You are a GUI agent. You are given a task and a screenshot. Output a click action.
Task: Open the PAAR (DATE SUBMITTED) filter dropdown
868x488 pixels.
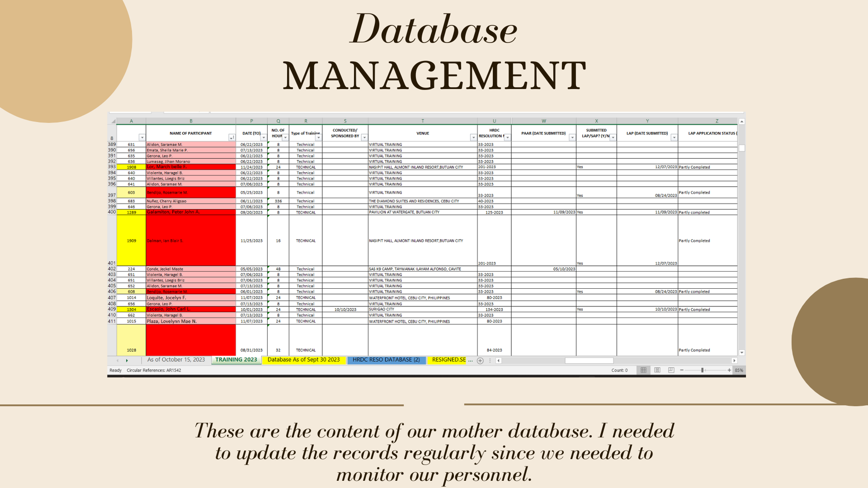point(572,137)
